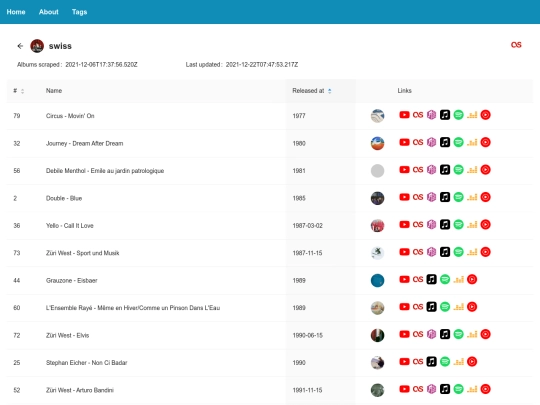The width and height of the screenshot is (540, 405).
Task: Click the back arrow beside swiss
Action: [20, 46]
